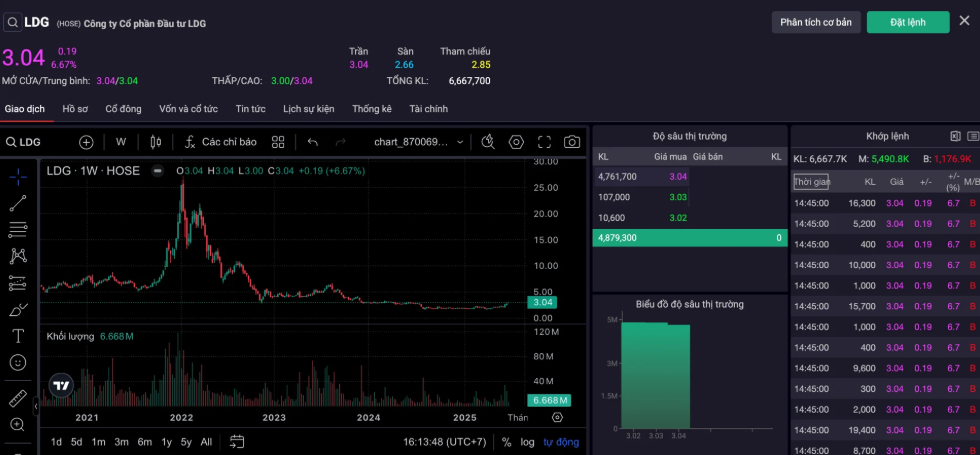Viewport: 980px width, 455px height.
Task: Take a chart snapshot with camera icon
Action: pyautogui.click(x=572, y=142)
